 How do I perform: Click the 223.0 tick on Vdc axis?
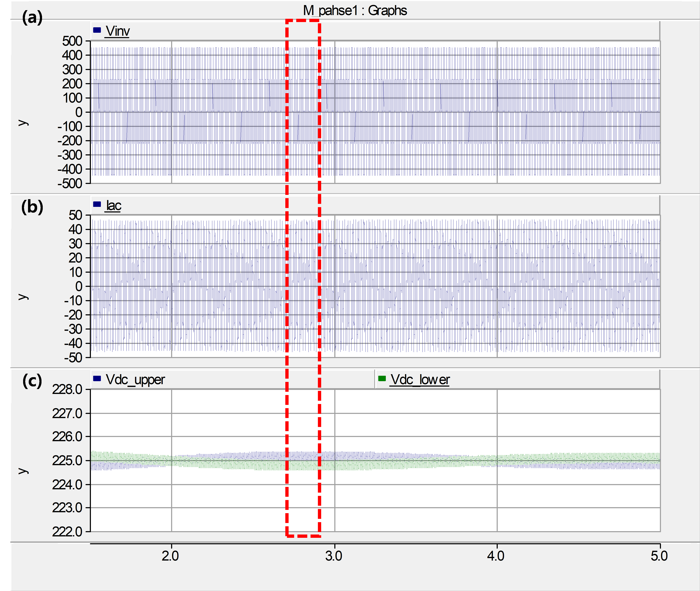pyautogui.click(x=67, y=508)
